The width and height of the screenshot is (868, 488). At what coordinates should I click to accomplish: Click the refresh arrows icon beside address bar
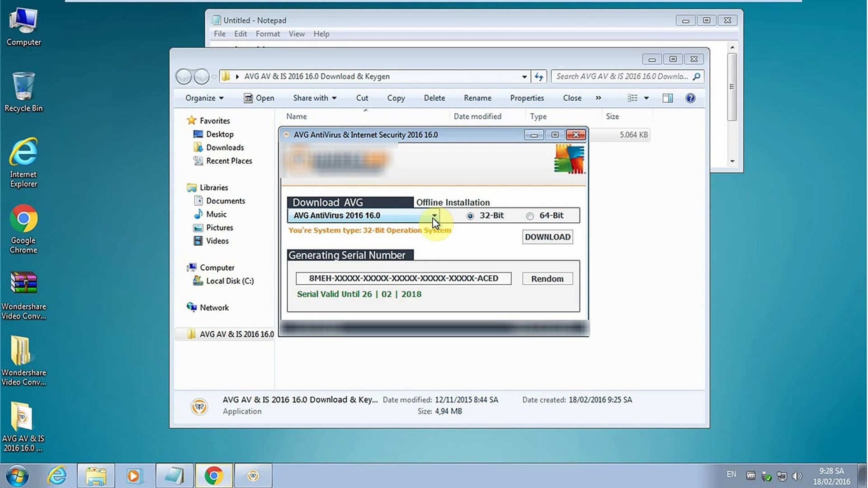pyautogui.click(x=538, y=76)
